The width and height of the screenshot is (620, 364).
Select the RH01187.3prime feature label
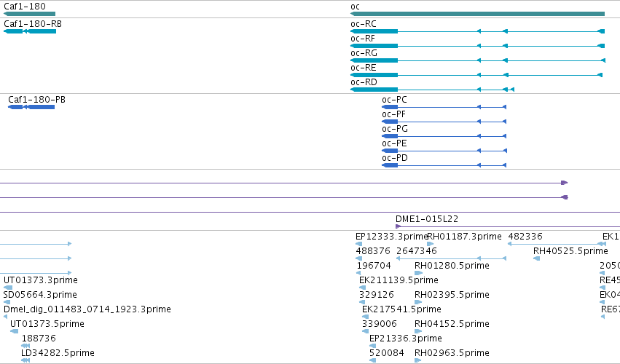click(x=465, y=237)
